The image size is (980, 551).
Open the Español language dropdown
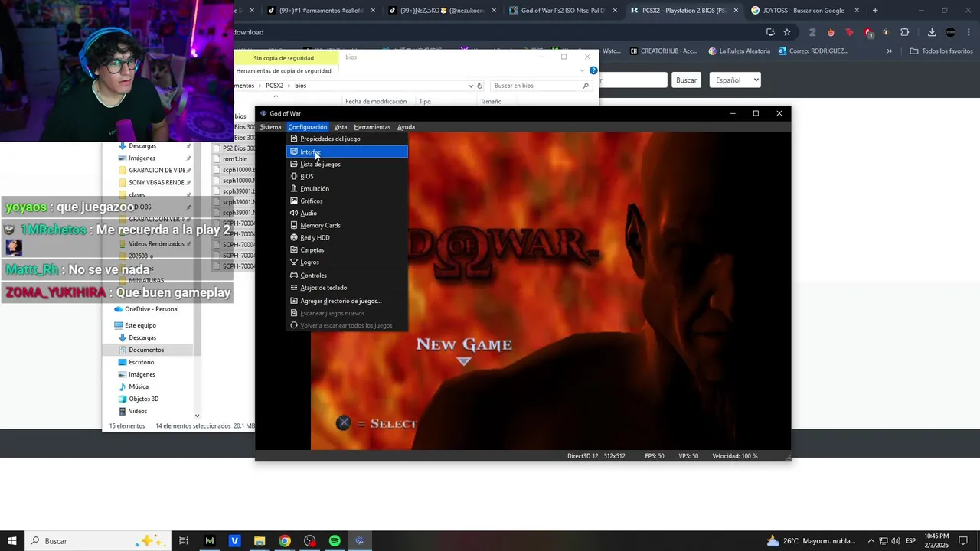[x=734, y=80]
